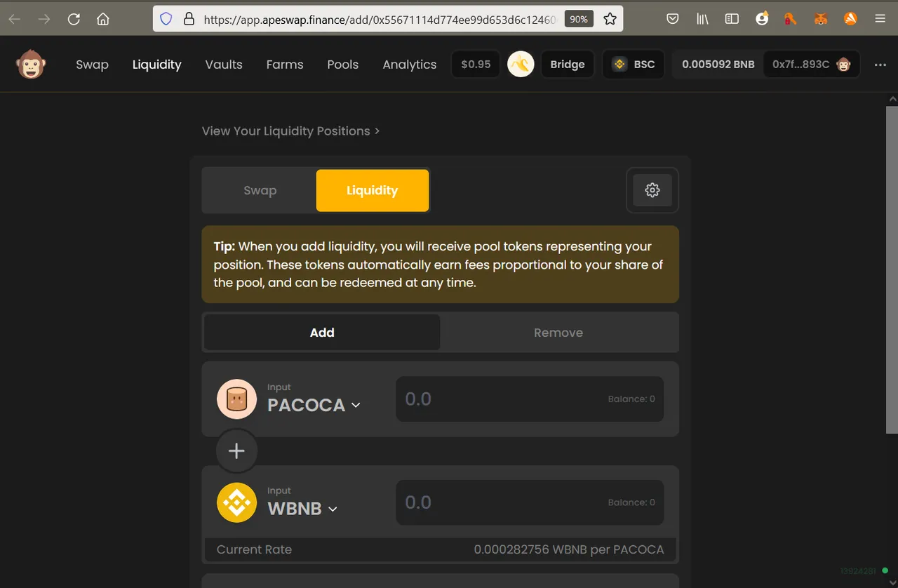Click the browser back arrow
The height and width of the screenshot is (588, 898).
[15, 19]
